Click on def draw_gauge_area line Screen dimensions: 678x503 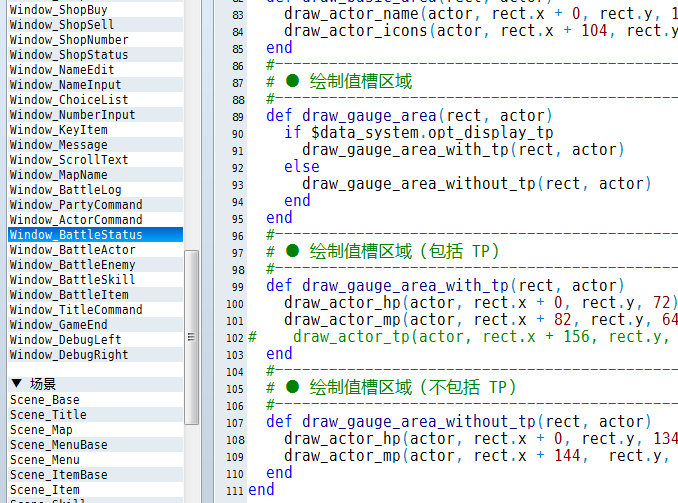click(409, 115)
